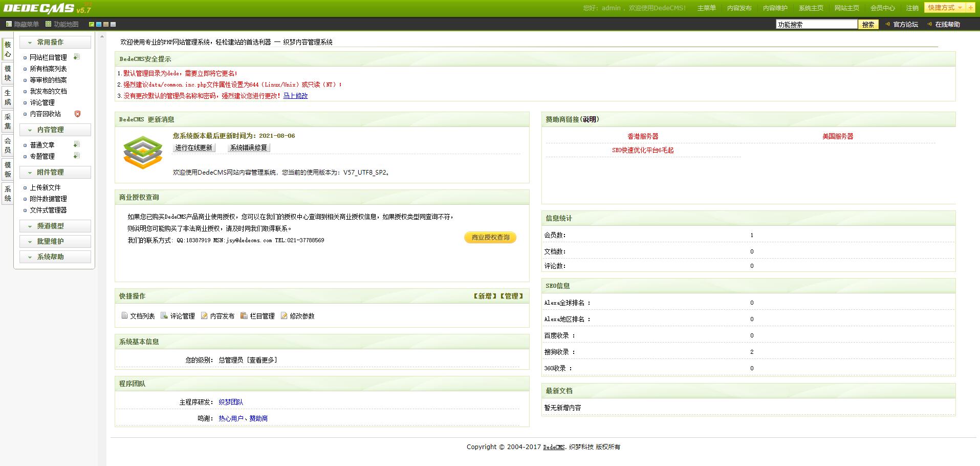Click the 文档列表 quick action icon
Viewport: 980px width, 466px height.
click(x=124, y=316)
